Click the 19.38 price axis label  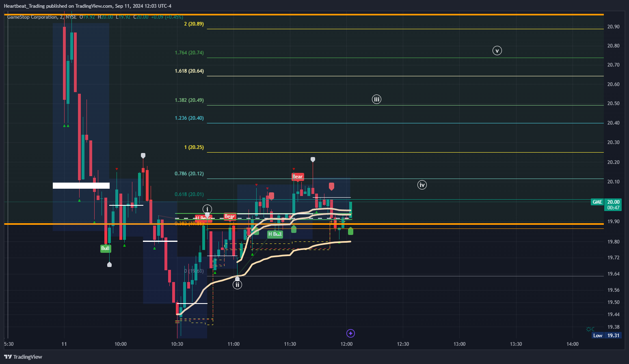coord(613,327)
